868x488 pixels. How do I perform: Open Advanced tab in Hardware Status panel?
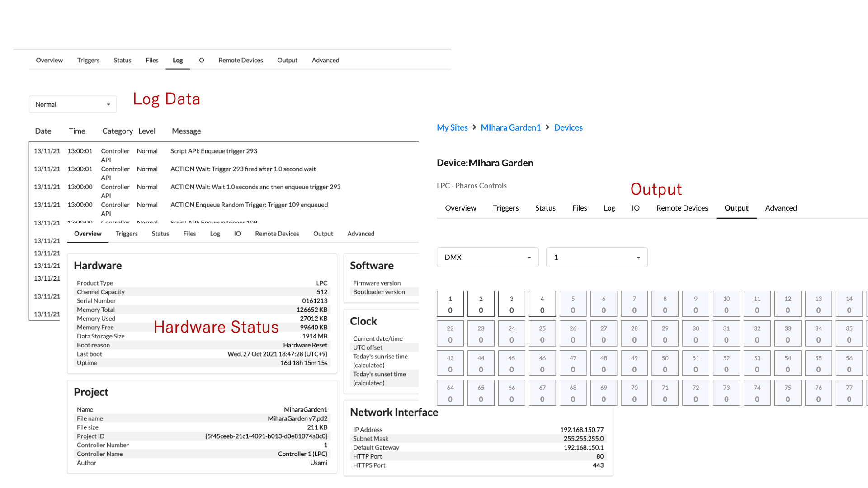pyautogui.click(x=361, y=234)
